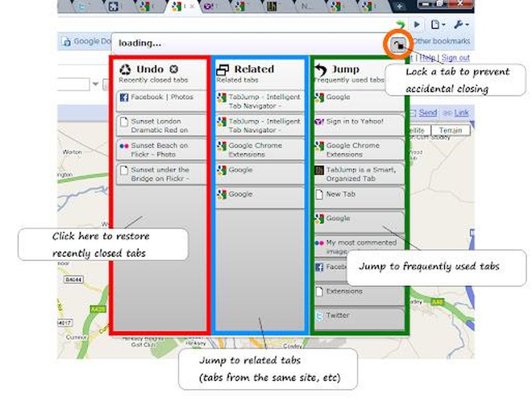The width and height of the screenshot is (532, 414).
Task: Restore the Facebook | Photos closed tab
Action: 162,101
